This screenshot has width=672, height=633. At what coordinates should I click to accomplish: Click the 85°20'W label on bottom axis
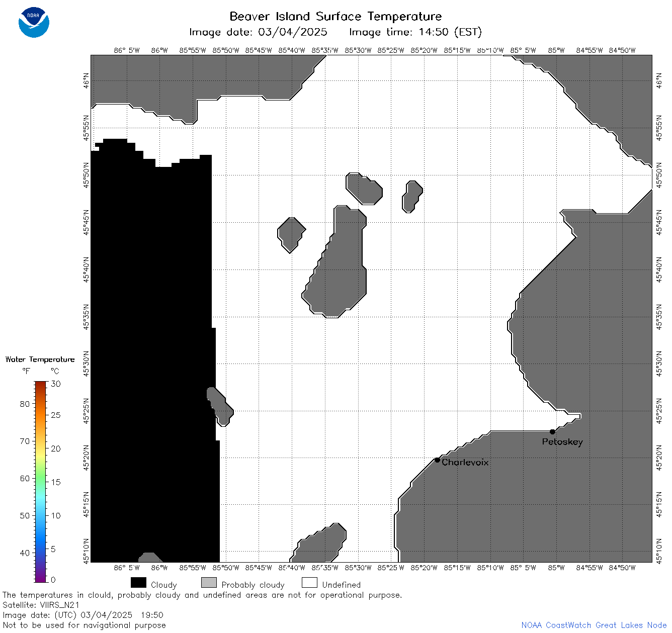[424, 568]
